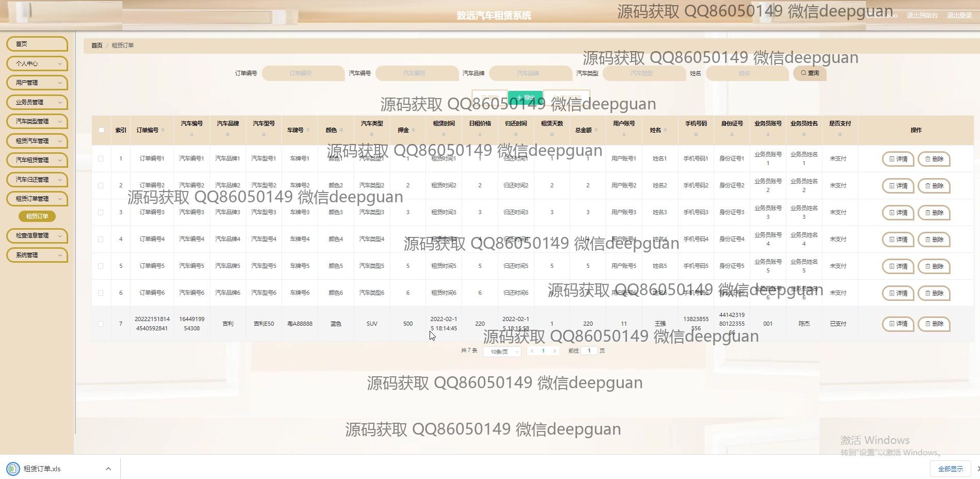The height and width of the screenshot is (479, 980).
Task: Check the box for row 订单编号2
Action: click(101, 186)
